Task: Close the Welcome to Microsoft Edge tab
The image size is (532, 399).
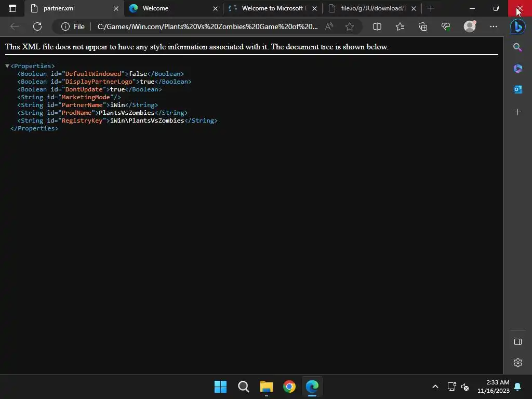Action: point(314,8)
